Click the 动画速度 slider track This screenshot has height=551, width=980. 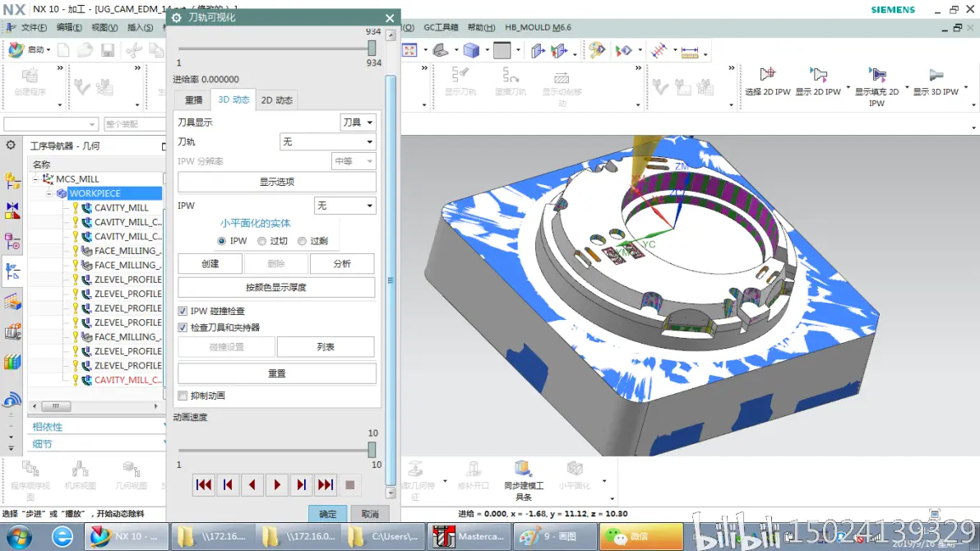[277, 450]
